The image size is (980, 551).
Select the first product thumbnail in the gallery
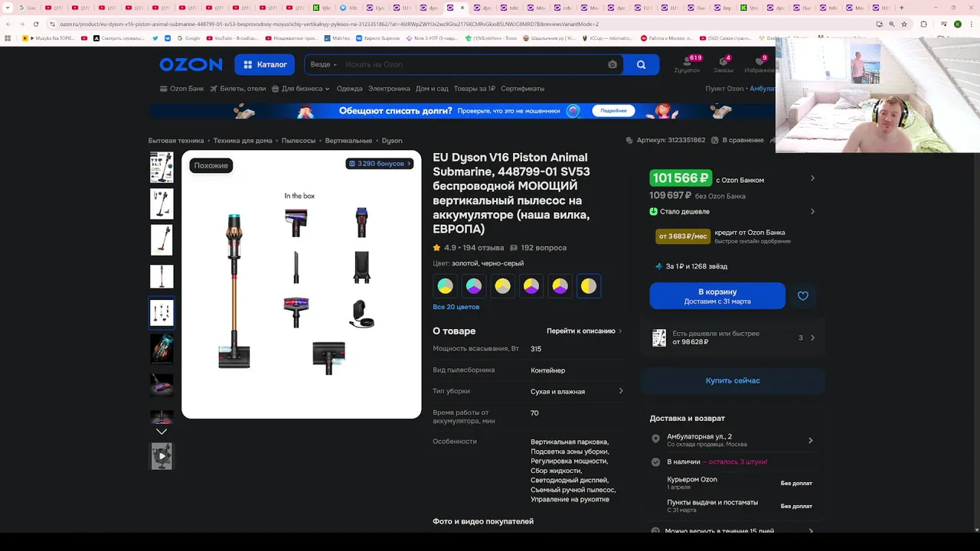tap(162, 168)
